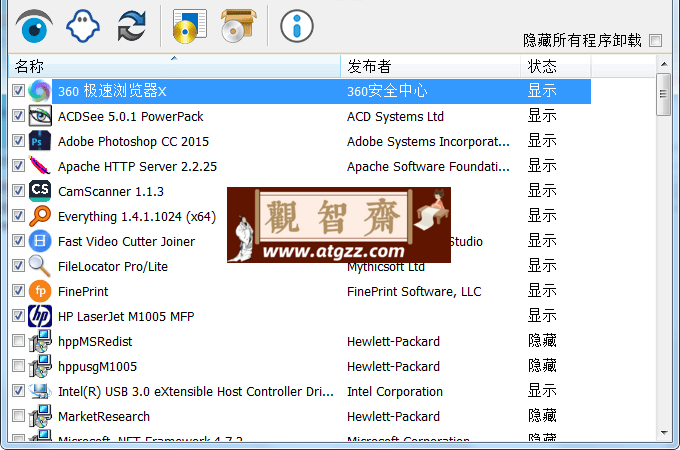Uncheck the Everything 1.4.1.1024 checkbox
The height and width of the screenshot is (450, 680).
(18, 216)
